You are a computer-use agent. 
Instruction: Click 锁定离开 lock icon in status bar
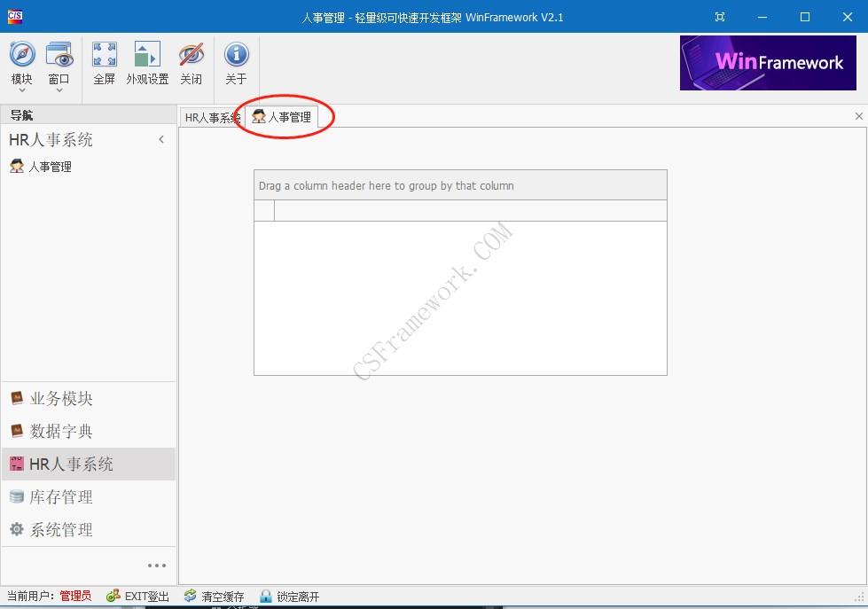point(289,597)
